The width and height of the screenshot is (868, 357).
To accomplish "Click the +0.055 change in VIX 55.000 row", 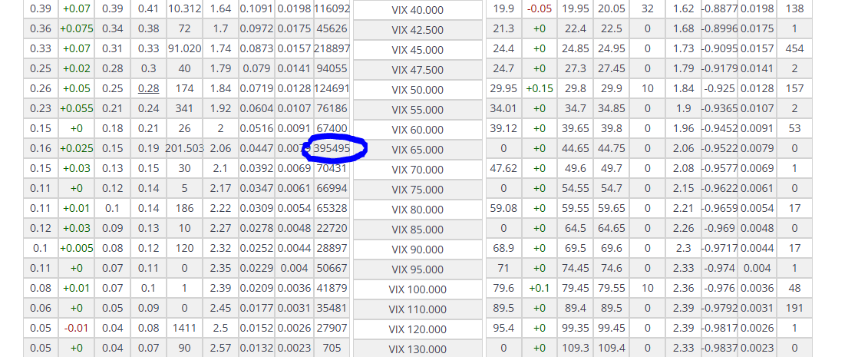I will point(77,108).
